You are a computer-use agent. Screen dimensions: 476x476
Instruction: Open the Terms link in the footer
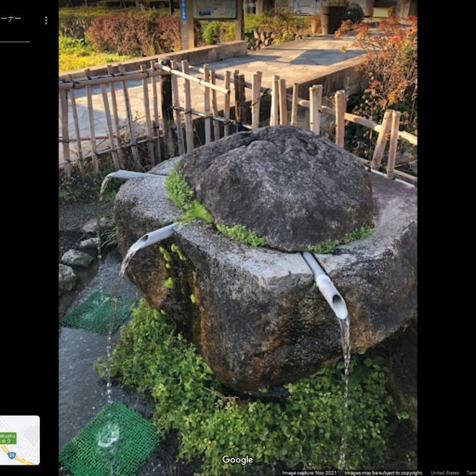pyautogui.click(x=471, y=473)
